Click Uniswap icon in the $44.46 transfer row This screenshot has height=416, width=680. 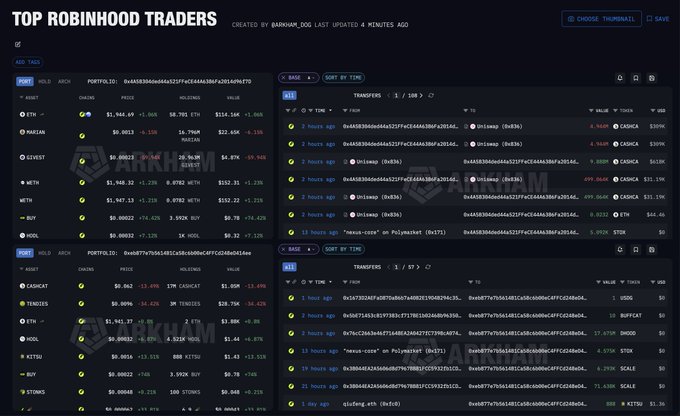coord(353,215)
